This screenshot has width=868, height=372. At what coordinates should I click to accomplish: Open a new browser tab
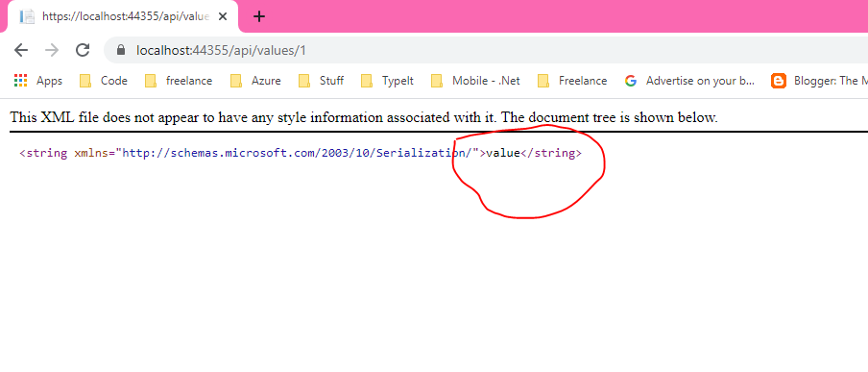pos(259,16)
